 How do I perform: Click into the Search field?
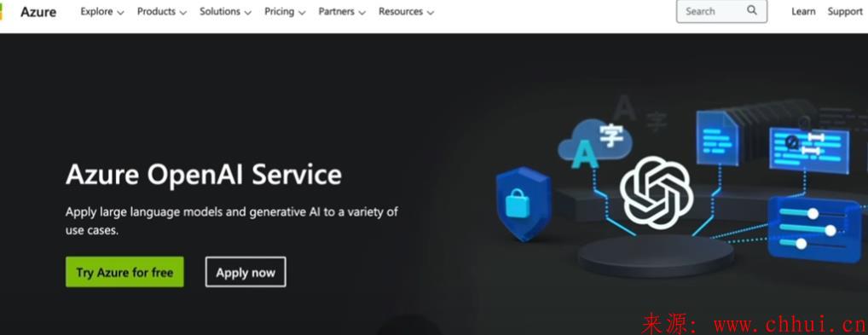pyautogui.click(x=721, y=11)
